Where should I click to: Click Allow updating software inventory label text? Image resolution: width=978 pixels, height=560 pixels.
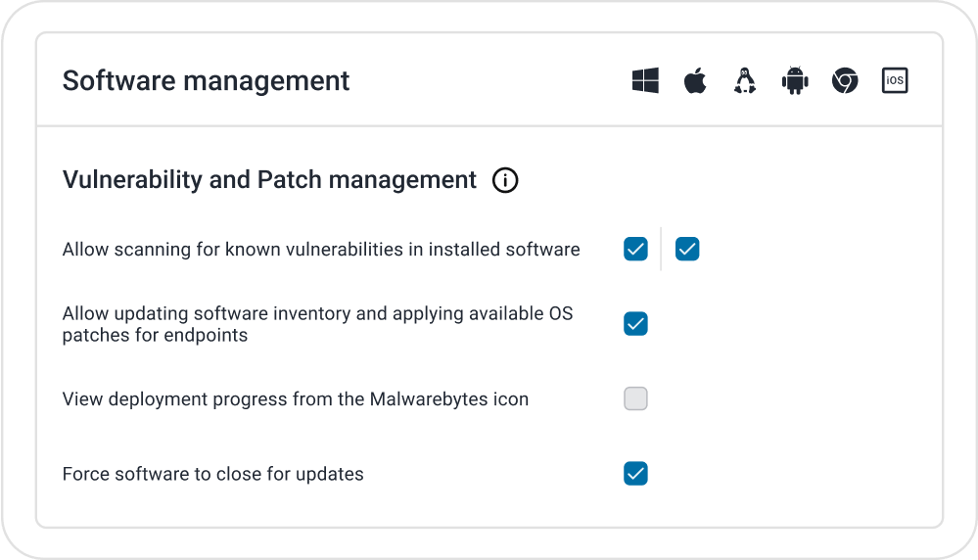point(317,324)
